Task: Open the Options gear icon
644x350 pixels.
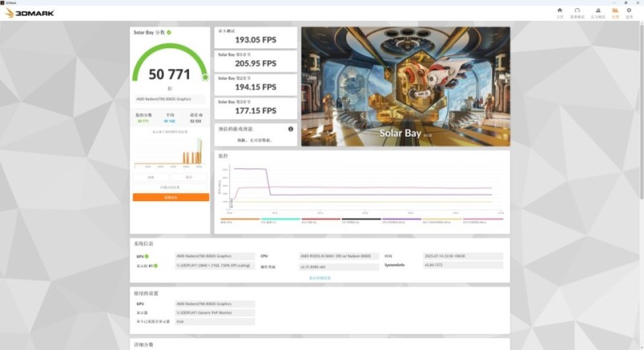Action: [629, 12]
